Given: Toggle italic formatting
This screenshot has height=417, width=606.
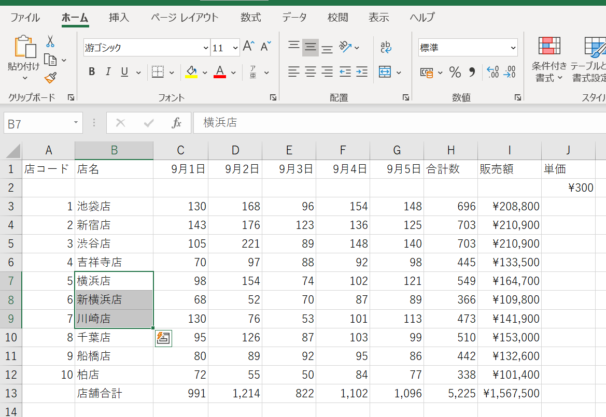Looking at the screenshot, I should tap(108, 71).
